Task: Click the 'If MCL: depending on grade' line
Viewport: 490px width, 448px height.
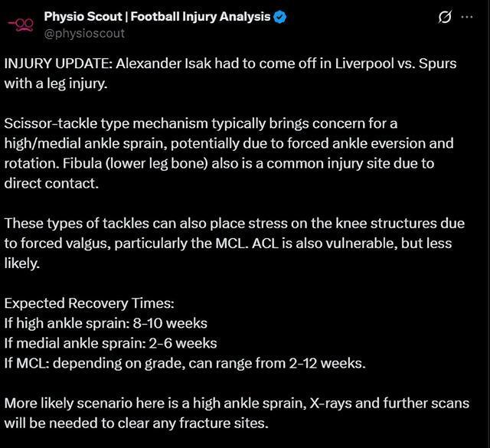Action: click(x=185, y=363)
